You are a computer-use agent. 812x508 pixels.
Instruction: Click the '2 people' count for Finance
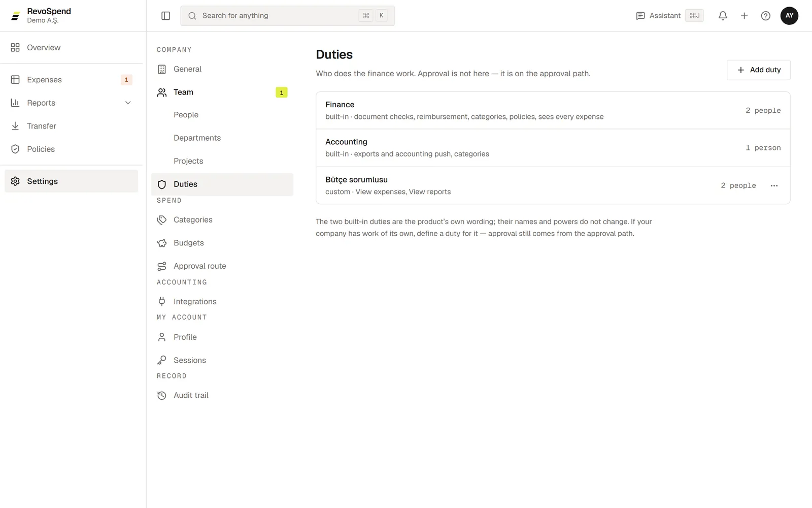(763, 110)
